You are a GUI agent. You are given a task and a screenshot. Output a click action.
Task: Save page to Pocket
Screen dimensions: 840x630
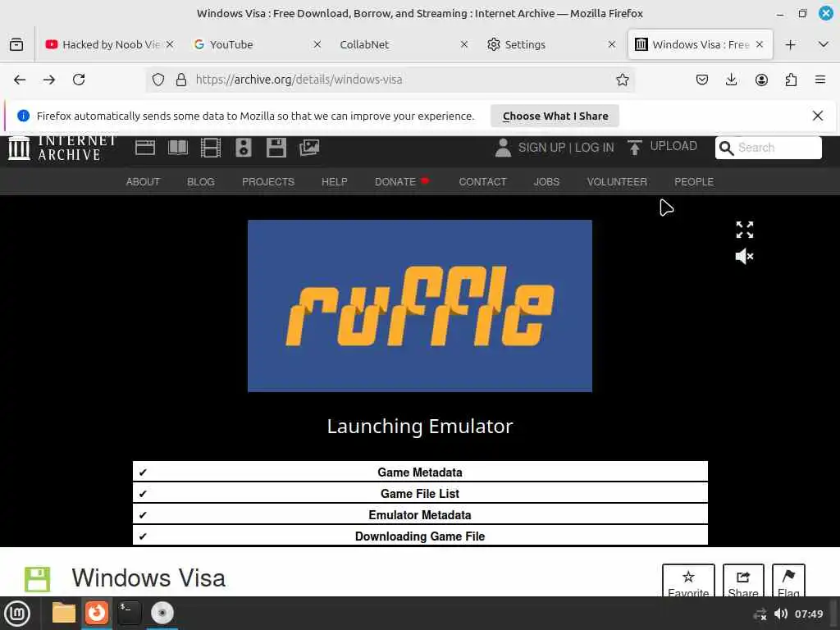tap(702, 80)
